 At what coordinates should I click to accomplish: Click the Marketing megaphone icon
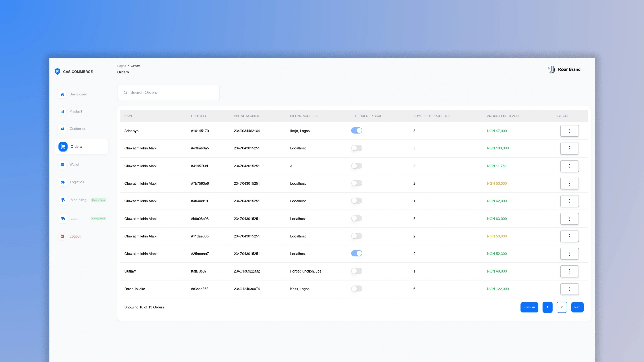pos(63,200)
